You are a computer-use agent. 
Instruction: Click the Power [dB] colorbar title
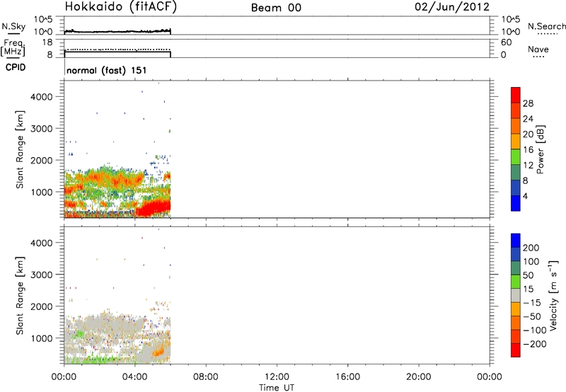point(540,149)
